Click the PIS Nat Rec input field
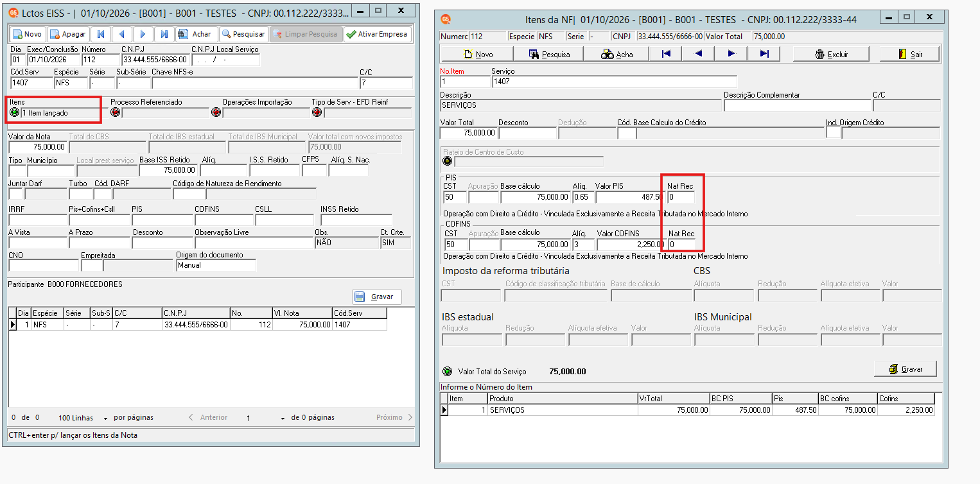980x484 pixels. 681,197
